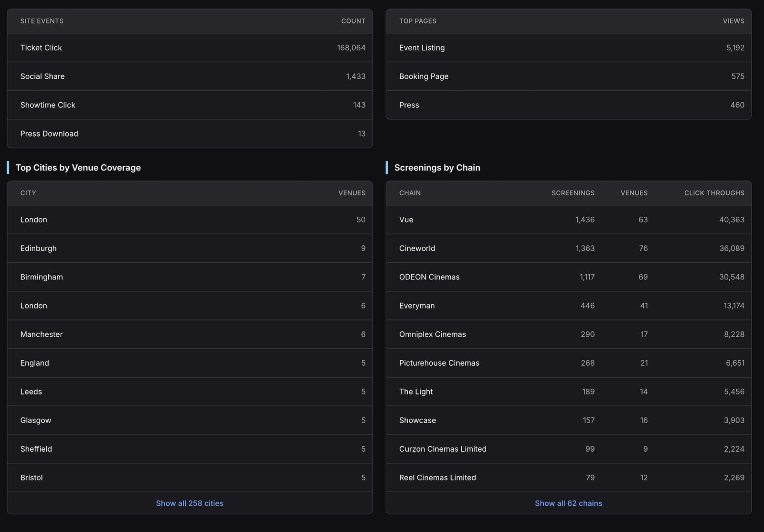The width and height of the screenshot is (764, 532).
Task: Select the Everyman chain row
Action: 568,306
